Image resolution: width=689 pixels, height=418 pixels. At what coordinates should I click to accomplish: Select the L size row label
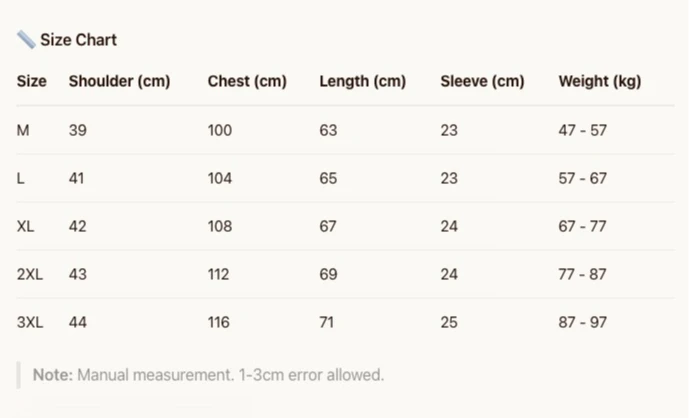coord(21,178)
